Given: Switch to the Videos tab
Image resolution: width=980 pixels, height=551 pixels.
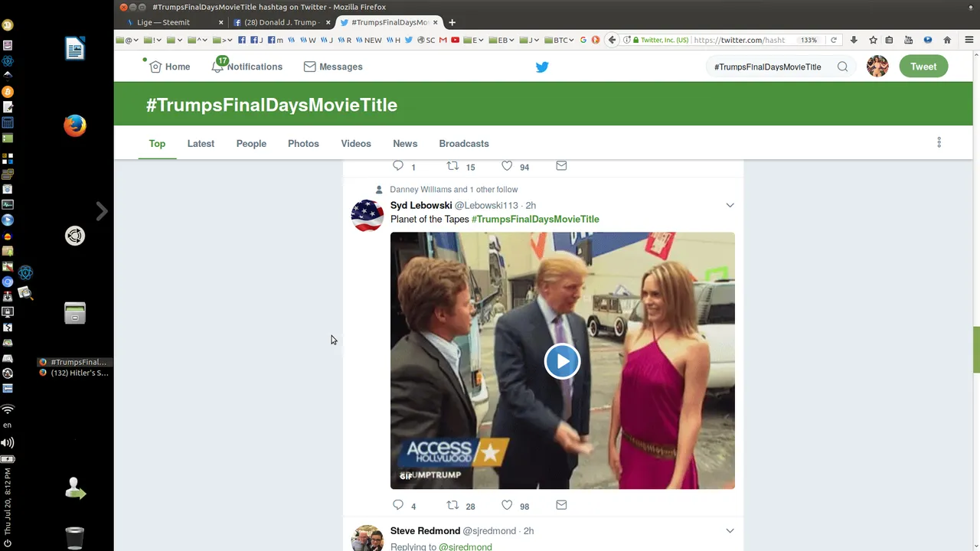Looking at the screenshot, I should tap(356, 143).
